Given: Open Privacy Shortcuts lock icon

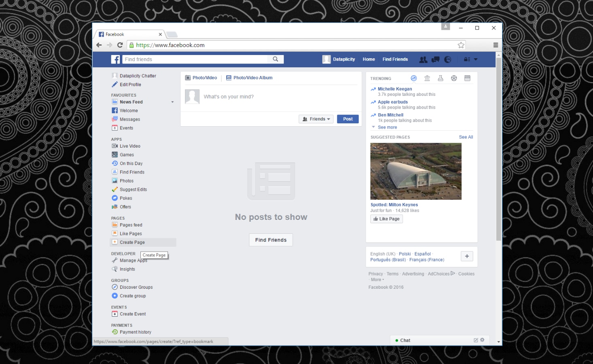Looking at the screenshot, I should (x=467, y=59).
